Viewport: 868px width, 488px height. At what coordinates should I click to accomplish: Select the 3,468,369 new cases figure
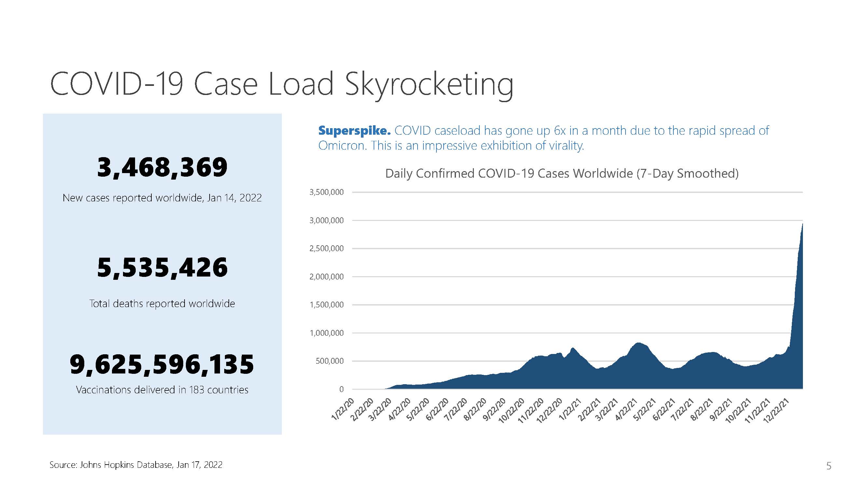point(162,167)
